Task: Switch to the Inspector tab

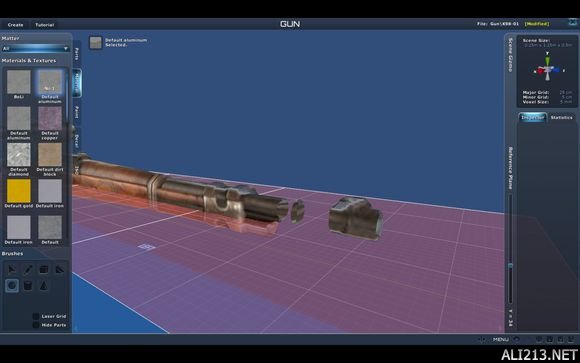Action: pos(533,117)
